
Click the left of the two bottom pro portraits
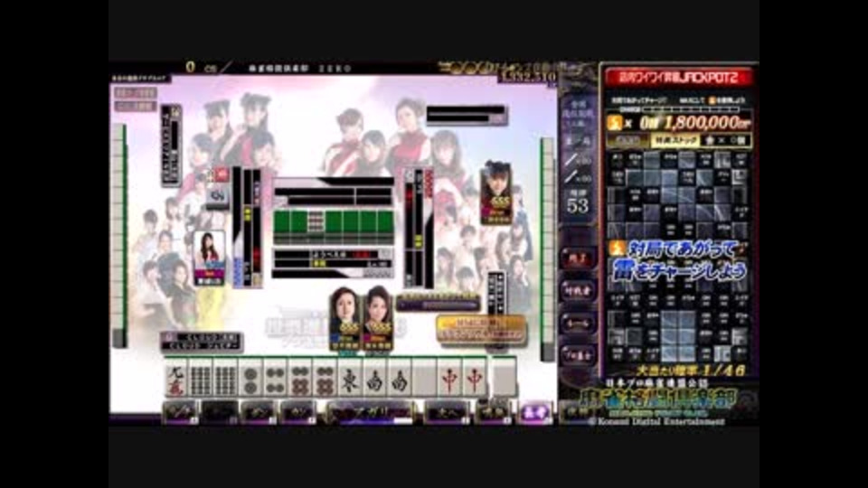(345, 318)
